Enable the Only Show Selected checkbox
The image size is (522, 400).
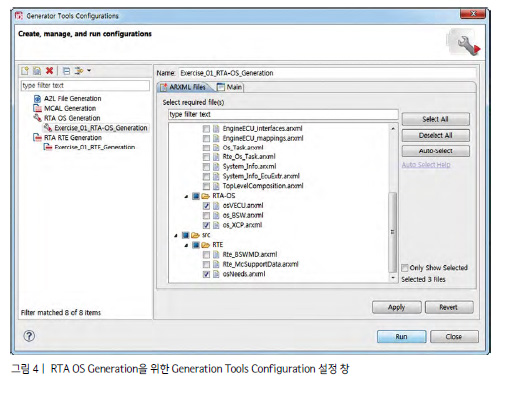pos(405,268)
